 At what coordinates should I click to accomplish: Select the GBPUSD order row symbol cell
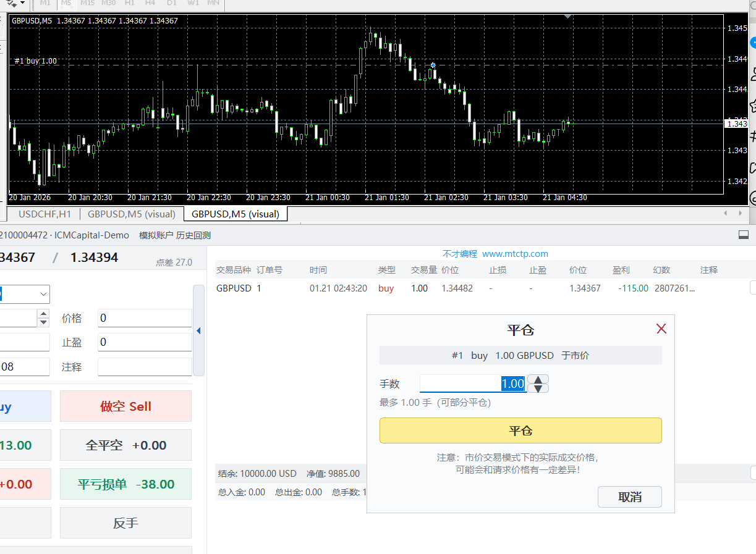(x=234, y=288)
